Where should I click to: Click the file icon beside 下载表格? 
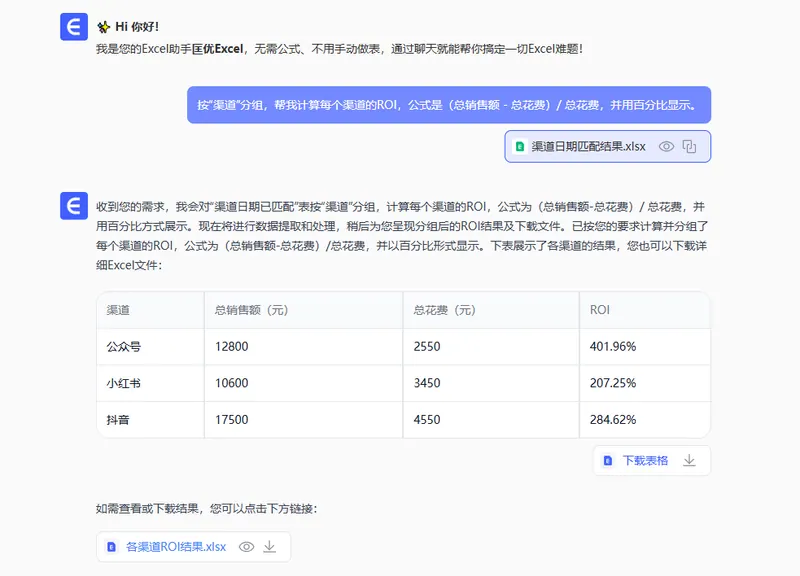(608, 461)
